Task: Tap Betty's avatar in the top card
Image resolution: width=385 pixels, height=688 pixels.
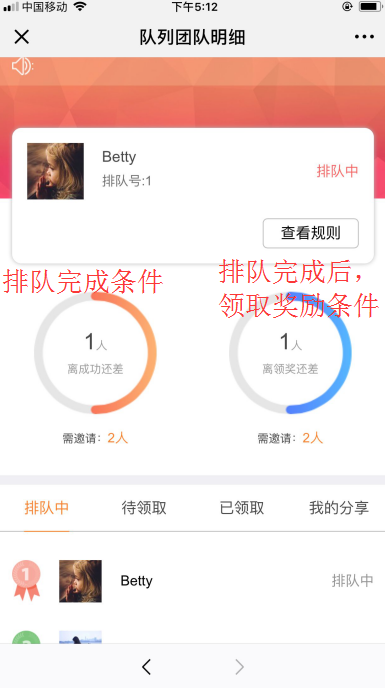Action: pyautogui.click(x=55, y=171)
